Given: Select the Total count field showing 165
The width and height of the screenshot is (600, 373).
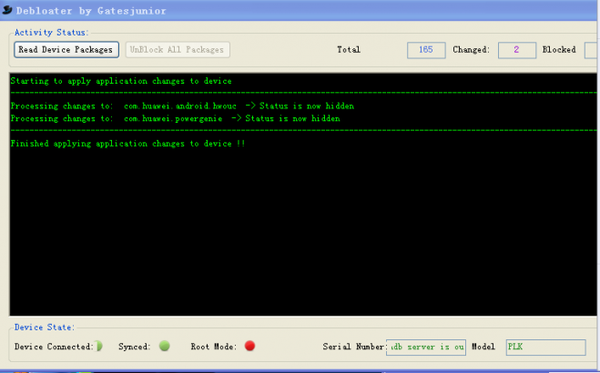Looking at the screenshot, I should 426,50.
